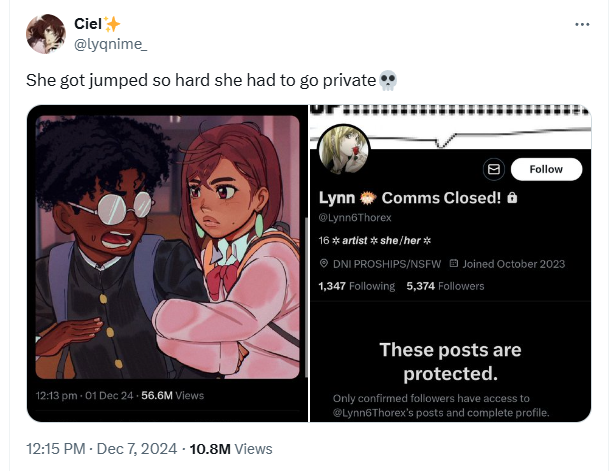Open the @lyqnime_ handle link
The image size is (611, 471).
pos(111,44)
